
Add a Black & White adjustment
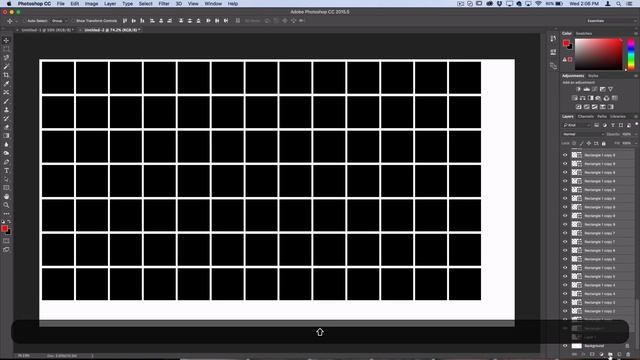pyautogui.click(x=591, y=98)
